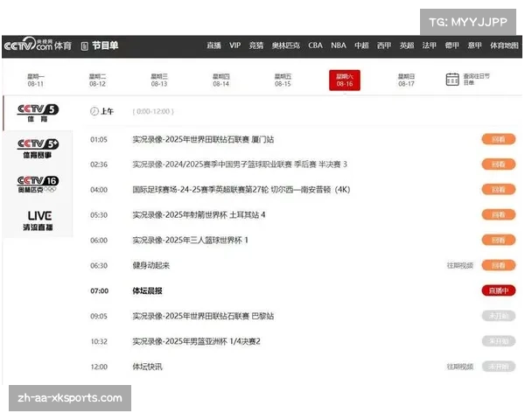Viewport: 525px width, 420px height.
Task: Select CCTV5+ 体育赛事 channel logo
Action: pyautogui.click(x=38, y=149)
